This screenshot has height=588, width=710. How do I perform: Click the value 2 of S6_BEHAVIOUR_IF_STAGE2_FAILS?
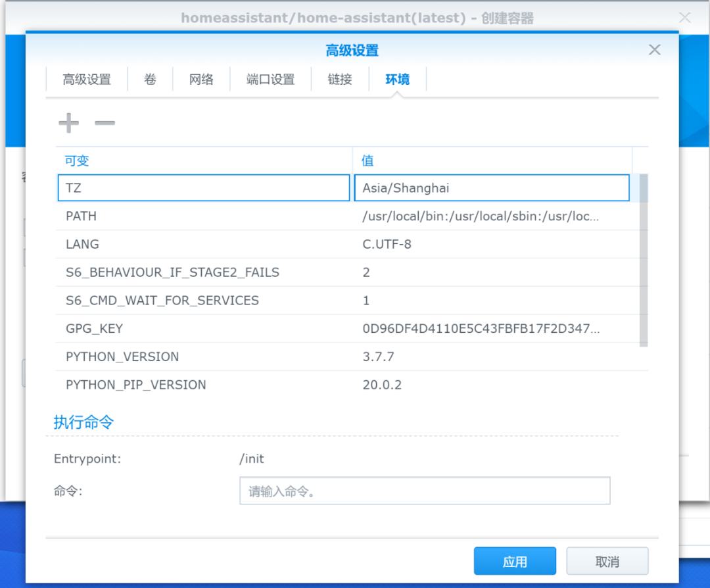[x=366, y=272]
